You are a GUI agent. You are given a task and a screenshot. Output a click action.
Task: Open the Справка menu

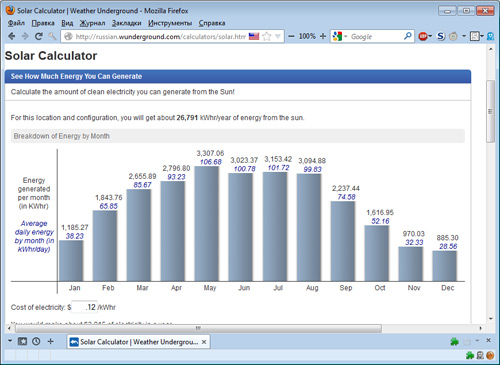tap(212, 23)
